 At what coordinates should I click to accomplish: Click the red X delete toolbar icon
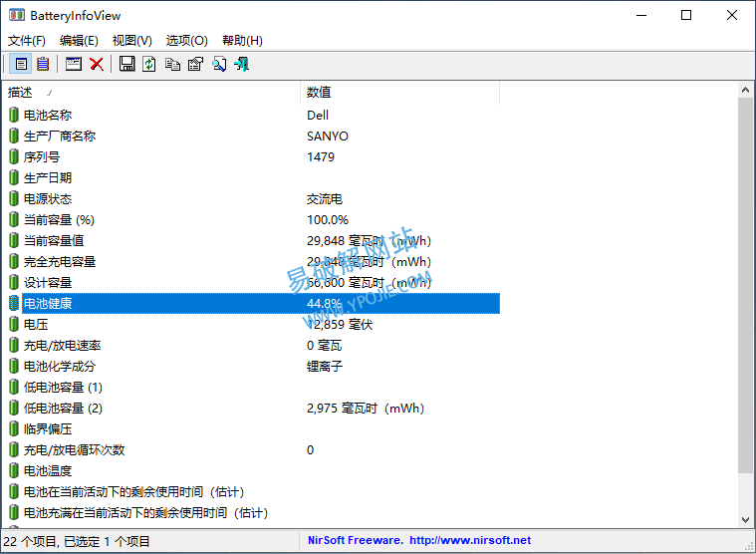tap(97, 64)
